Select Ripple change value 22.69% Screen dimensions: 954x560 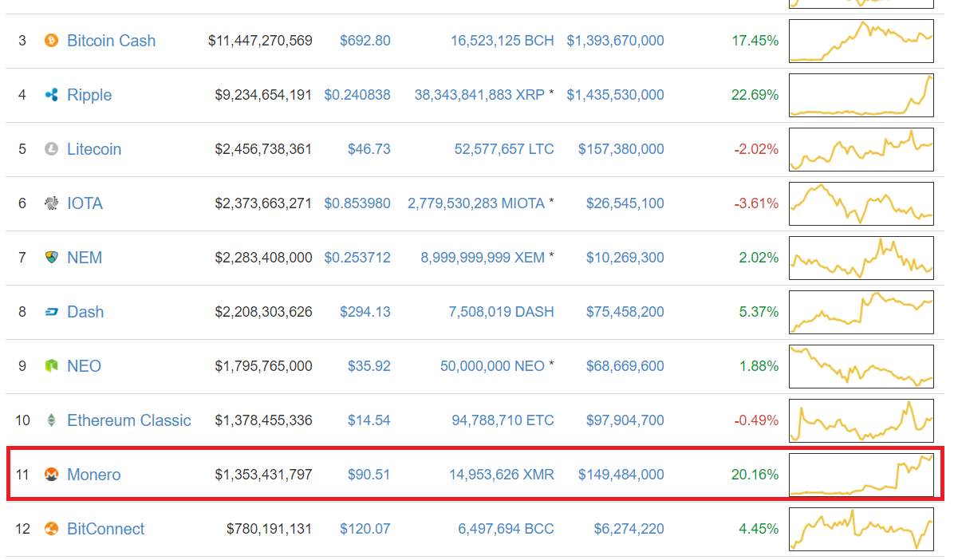tap(755, 95)
